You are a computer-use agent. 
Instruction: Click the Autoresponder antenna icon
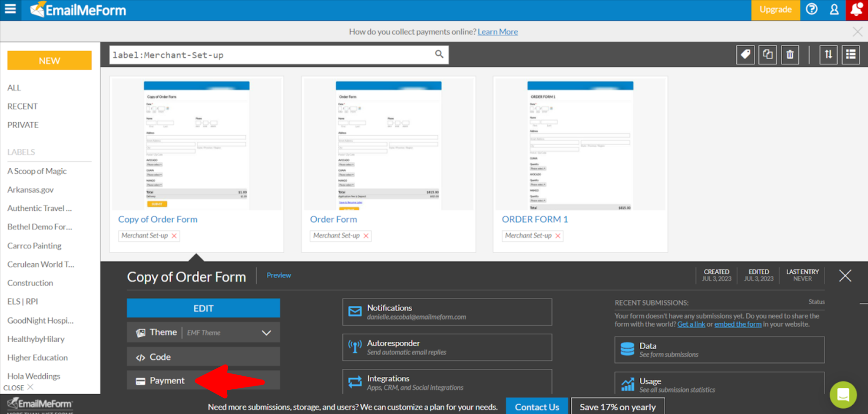(x=355, y=347)
